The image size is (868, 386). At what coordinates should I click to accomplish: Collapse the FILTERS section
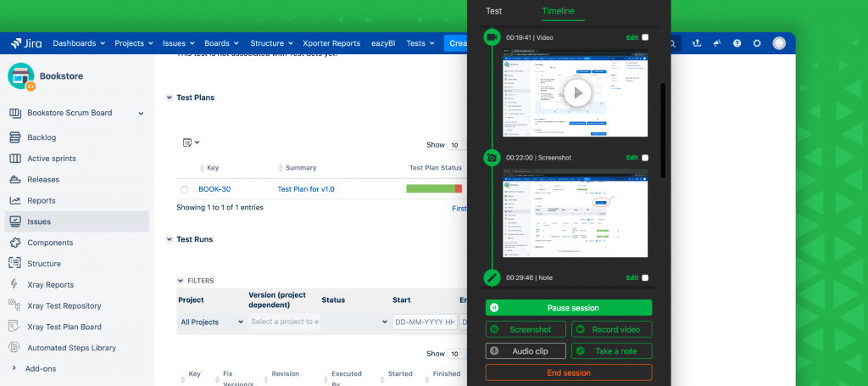point(180,281)
